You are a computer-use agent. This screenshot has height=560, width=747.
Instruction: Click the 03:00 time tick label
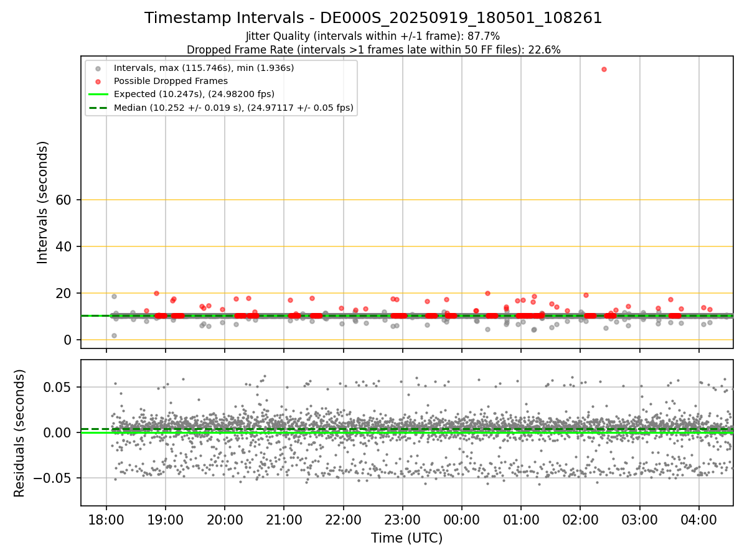[x=639, y=520]
